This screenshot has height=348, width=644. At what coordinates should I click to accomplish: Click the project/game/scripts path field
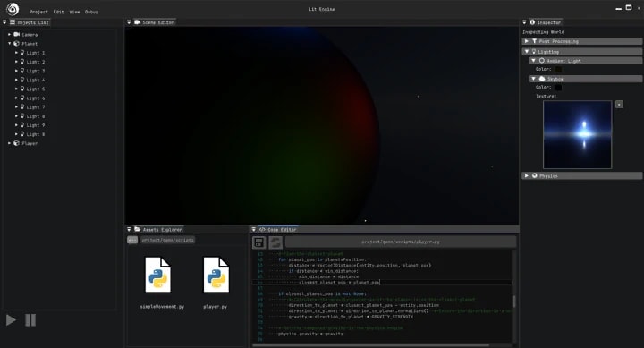click(167, 240)
